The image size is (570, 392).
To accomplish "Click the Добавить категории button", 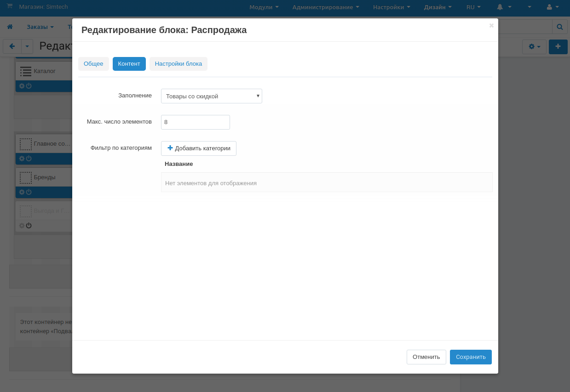I will tap(198, 148).
